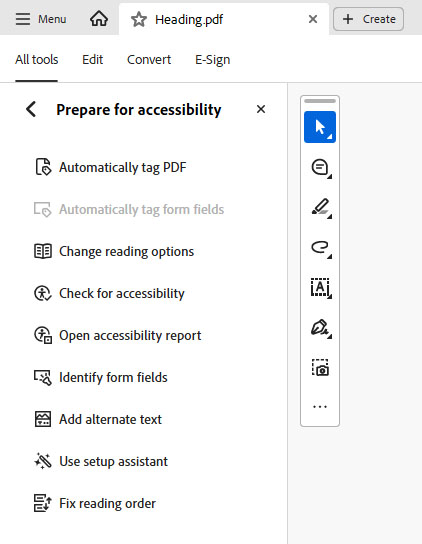422x544 pixels.
Task: Select the arrow Selection tool
Action: pos(320,127)
